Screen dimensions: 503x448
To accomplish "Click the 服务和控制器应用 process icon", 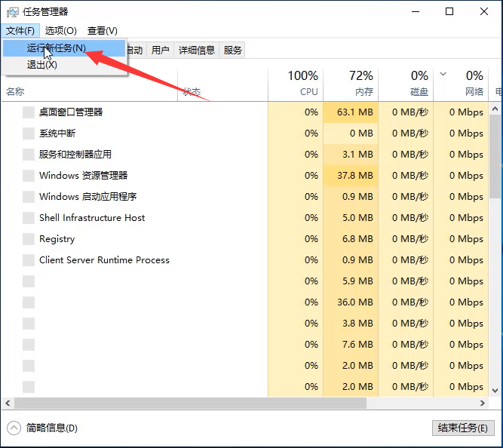I will click(29, 155).
